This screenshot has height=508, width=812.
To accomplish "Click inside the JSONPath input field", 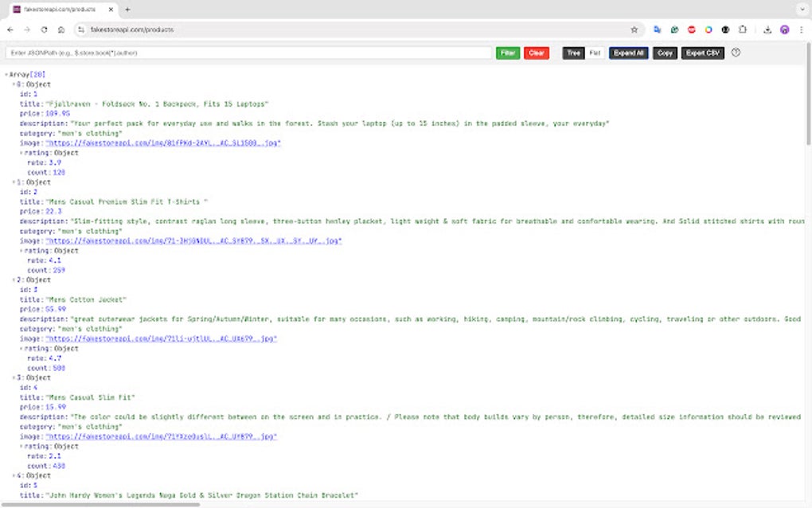I will coord(239,53).
